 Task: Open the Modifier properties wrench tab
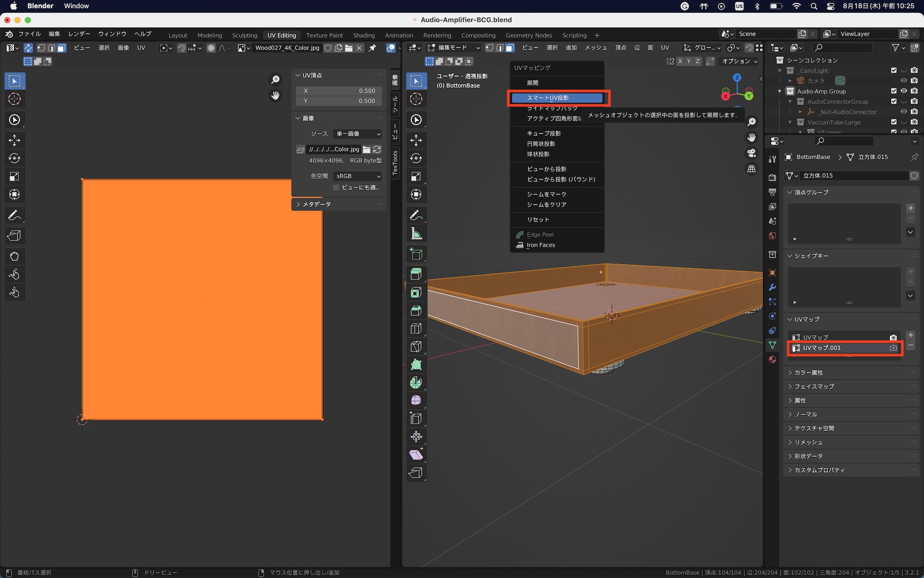click(x=772, y=287)
